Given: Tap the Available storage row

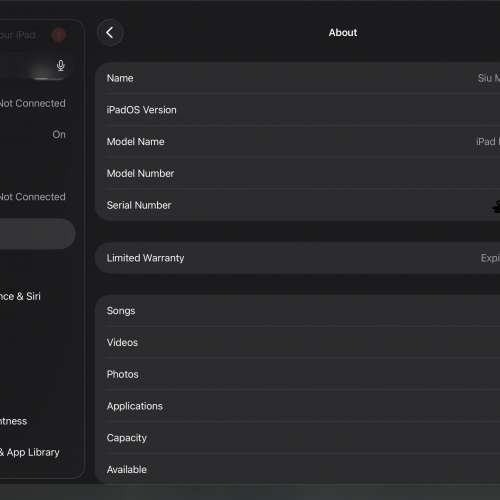Looking at the screenshot, I should (297, 469).
